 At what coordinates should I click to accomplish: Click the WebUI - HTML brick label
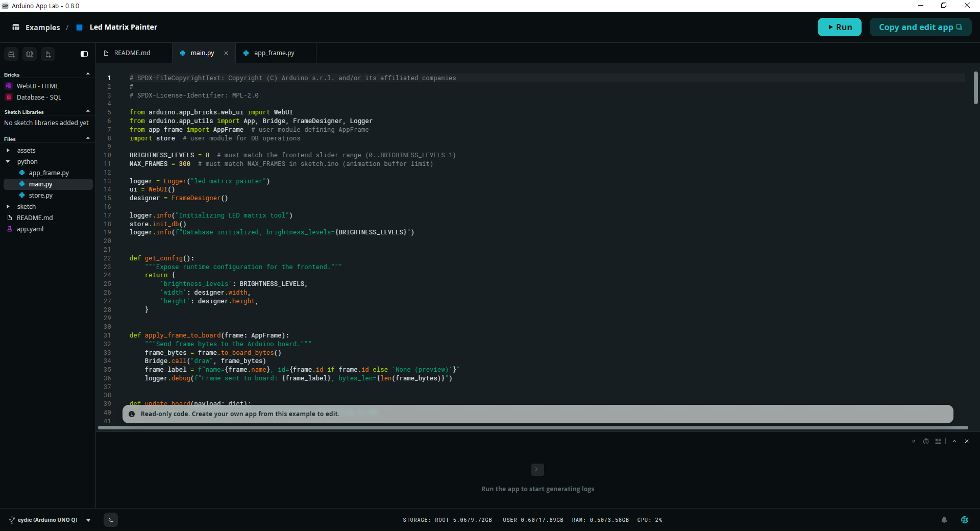tap(38, 86)
